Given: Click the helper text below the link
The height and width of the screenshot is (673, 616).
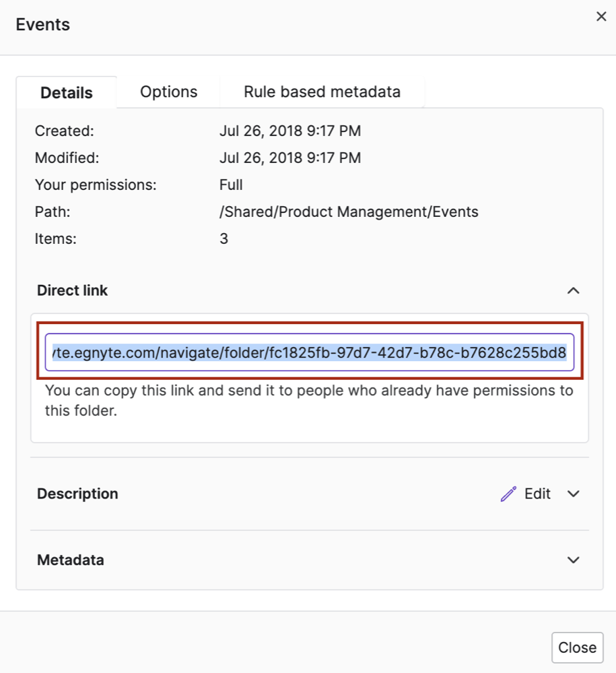Looking at the screenshot, I should click(x=308, y=400).
